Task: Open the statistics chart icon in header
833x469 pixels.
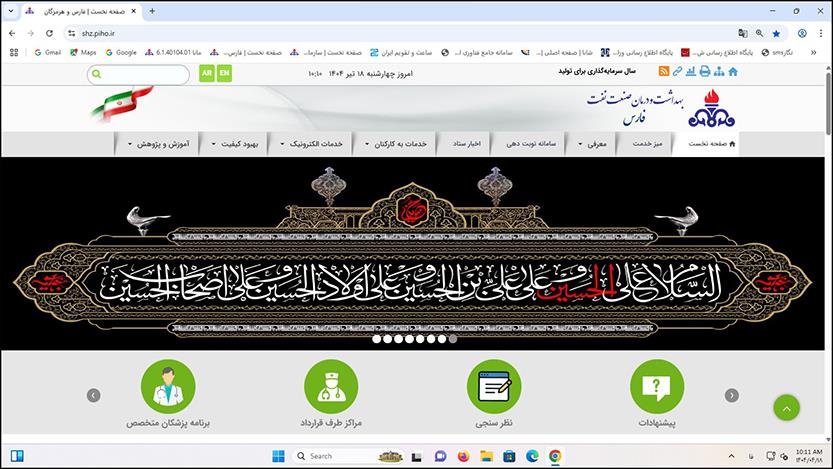Action: click(691, 72)
